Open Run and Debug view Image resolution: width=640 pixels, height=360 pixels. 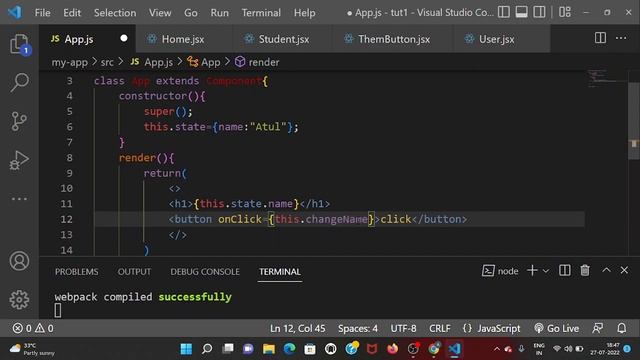tap(19, 160)
